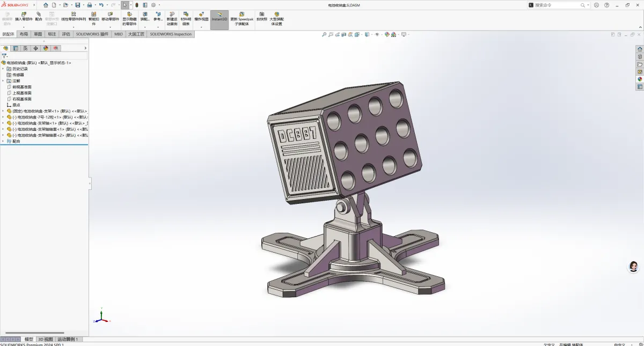644x346 pixels.
Task: Open the DimXpertManager crosshair tab
Action: [x=36, y=48]
